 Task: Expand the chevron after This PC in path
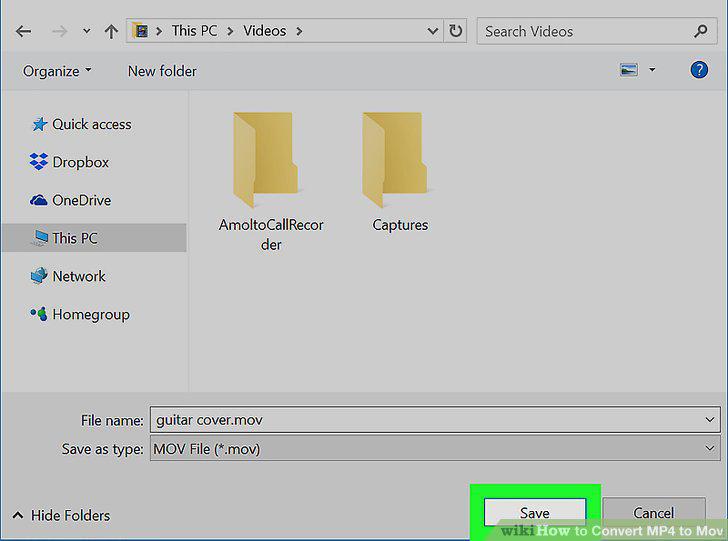230,31
